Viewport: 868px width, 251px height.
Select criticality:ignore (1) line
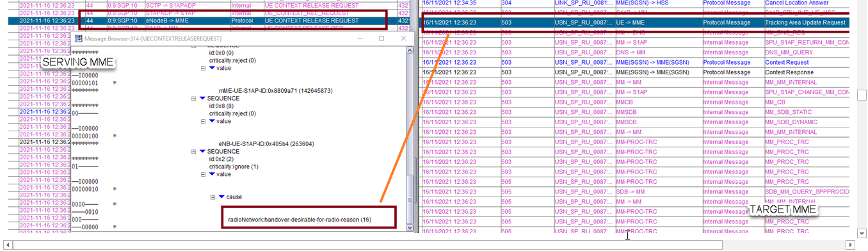point(234,166)
